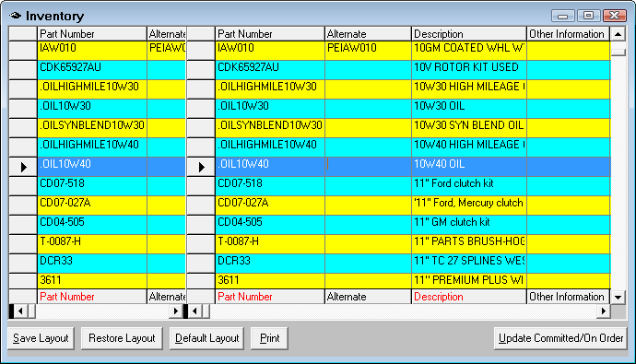This screenshot has height=364, width=636.
Task: Click the right pane's top Part Number header
Action: coord(270,34)
